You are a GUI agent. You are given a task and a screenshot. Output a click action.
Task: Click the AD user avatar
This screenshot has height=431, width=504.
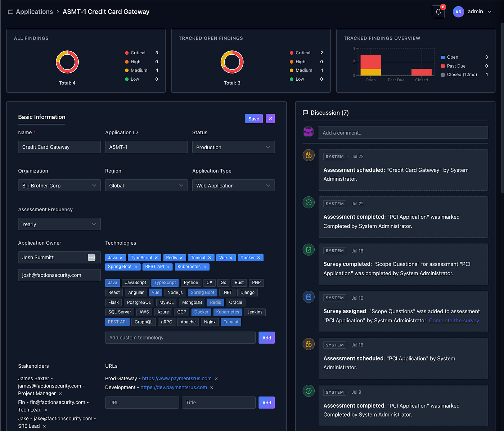pyautogui.click(x=458, y=12)
